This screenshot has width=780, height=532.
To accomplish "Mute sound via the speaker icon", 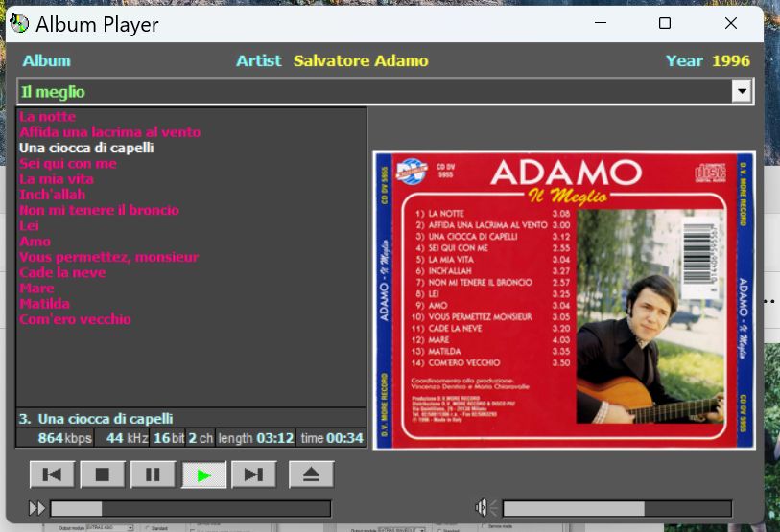I will [486, 508].
